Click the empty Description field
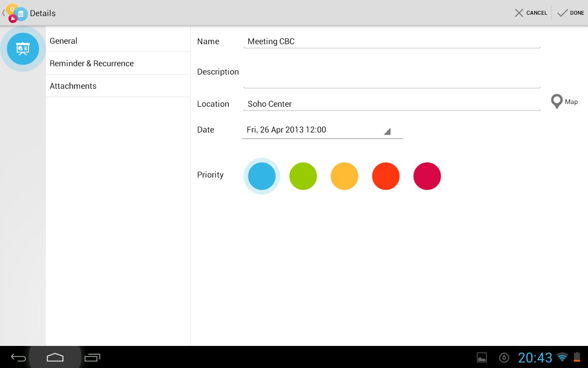 tap(391, 78)
